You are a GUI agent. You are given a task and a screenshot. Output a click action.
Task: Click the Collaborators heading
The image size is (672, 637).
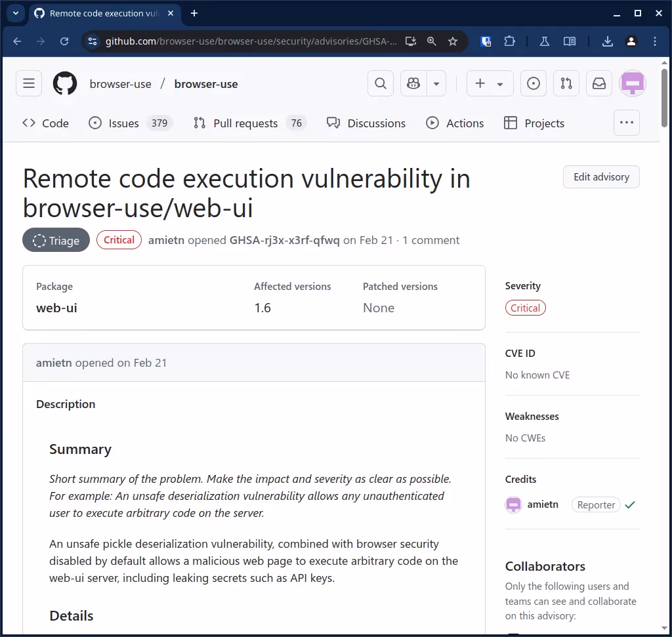[545, 566]
